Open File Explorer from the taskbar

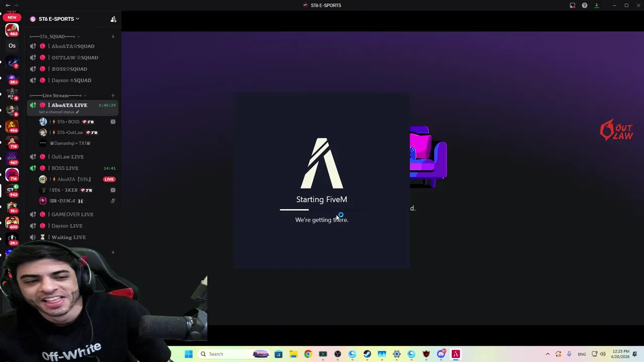293,354
